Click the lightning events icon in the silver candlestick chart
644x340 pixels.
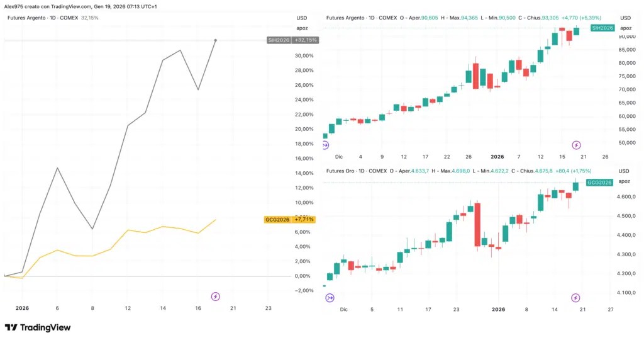(576, 145)
